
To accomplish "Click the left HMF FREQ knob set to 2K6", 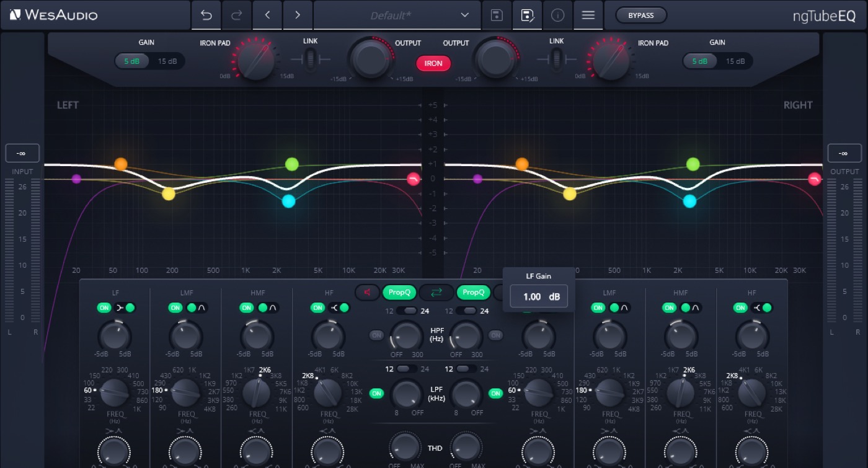I will [257, 392].
